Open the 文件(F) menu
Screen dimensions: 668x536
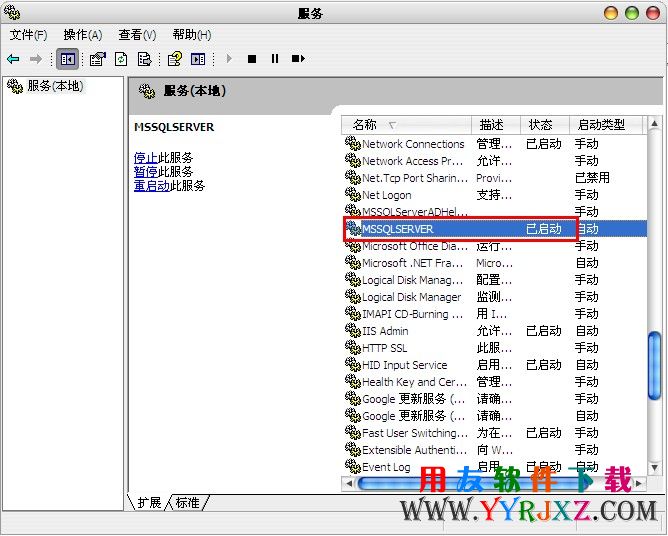(28, 35)
